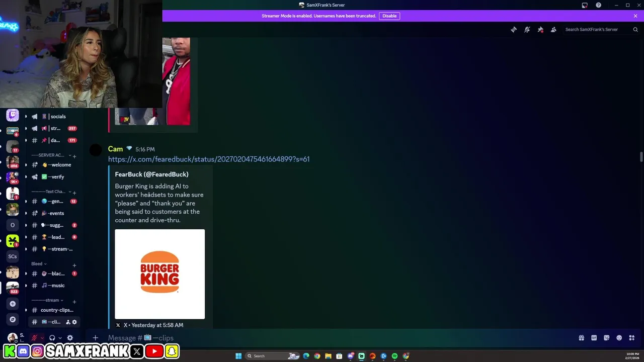Expand the microphone input options arrow
The height and width of the screenshot is (362, 644).
[x=42, y=338]
